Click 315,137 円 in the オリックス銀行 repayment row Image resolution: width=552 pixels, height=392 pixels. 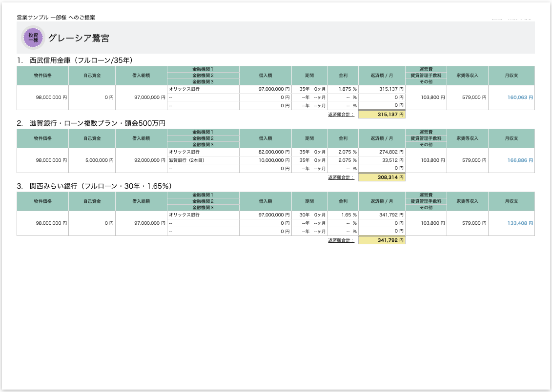coord(382,89)
